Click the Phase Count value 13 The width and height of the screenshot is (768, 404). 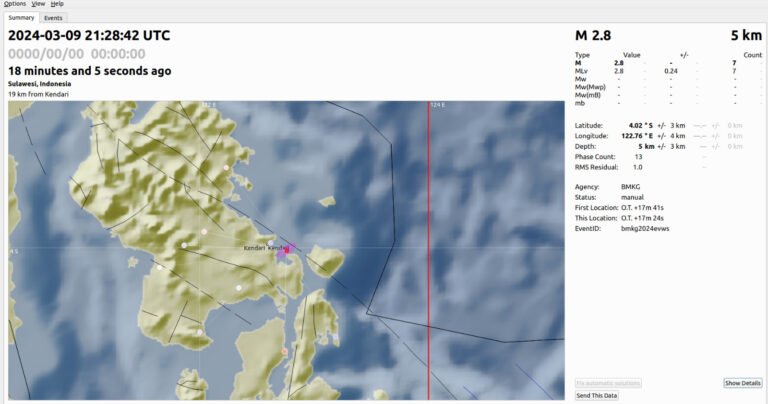pyautogui.click(x=638, y=157)
